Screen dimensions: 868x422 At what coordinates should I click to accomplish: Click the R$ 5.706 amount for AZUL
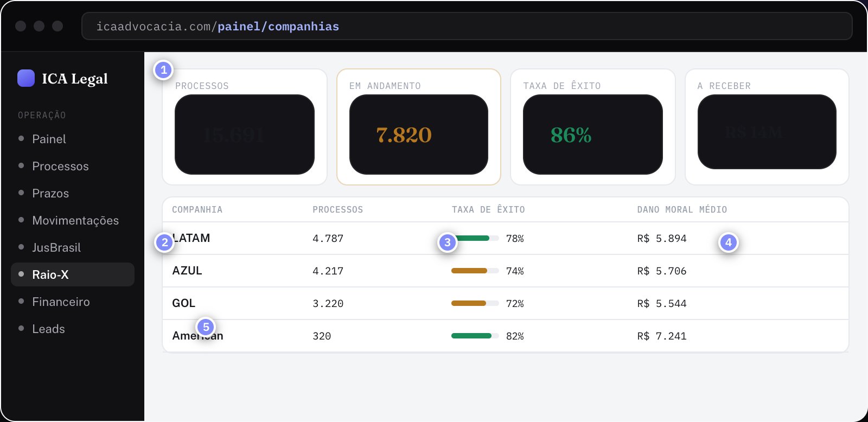(662, 271)
